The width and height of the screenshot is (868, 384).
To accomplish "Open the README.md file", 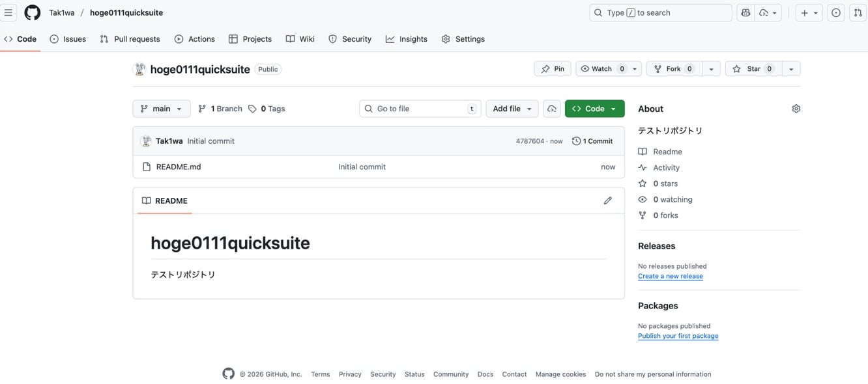I will (179, 167).
